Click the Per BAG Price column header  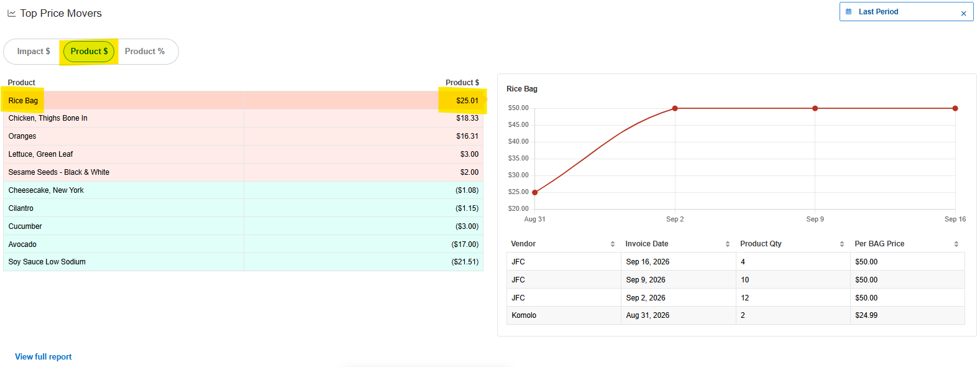[879, 244]
